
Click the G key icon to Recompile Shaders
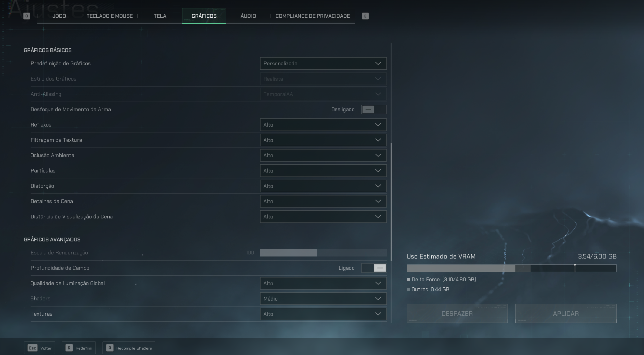[x=110, y=348]
